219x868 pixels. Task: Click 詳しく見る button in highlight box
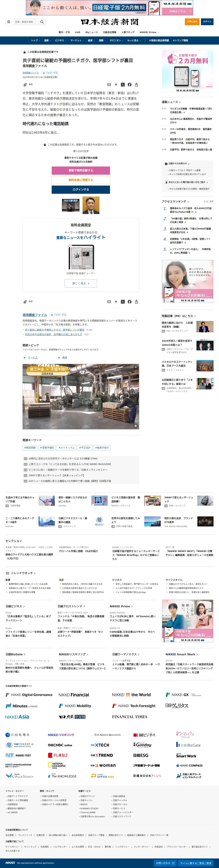click(x=81, y=283)
